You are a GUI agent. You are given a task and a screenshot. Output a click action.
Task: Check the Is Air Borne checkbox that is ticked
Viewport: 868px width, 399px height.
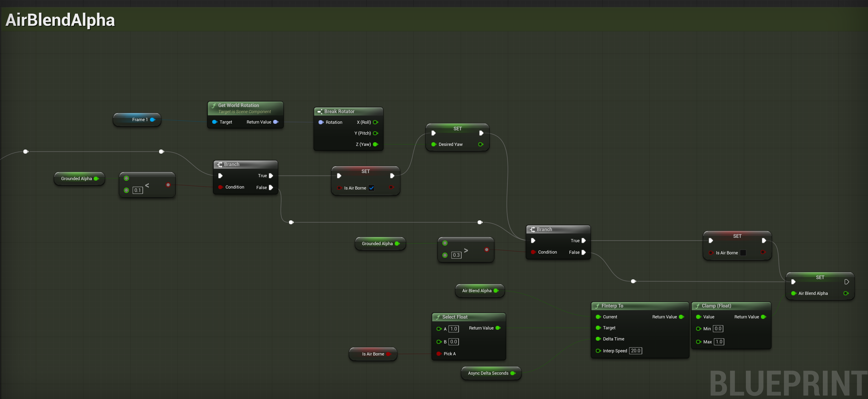tap(371, 188)
